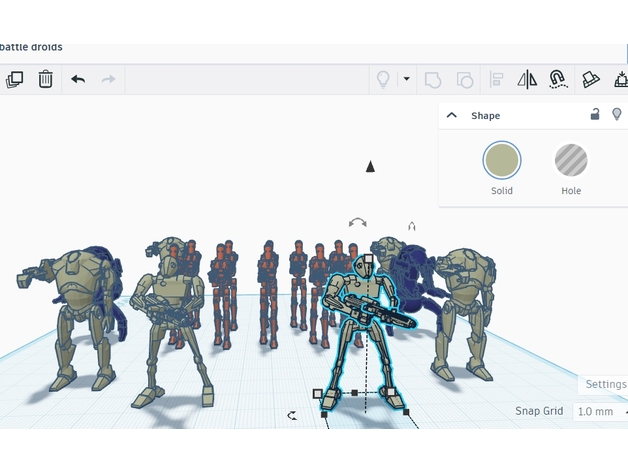Open the Align tool
This screenshot has height=472, width=628.
(497, 79)
